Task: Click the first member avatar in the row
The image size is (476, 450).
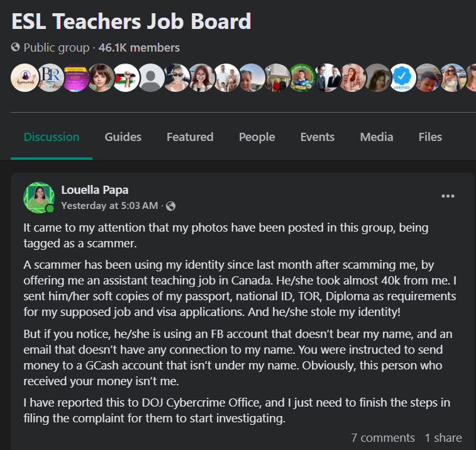Action: tap(24, 78)
